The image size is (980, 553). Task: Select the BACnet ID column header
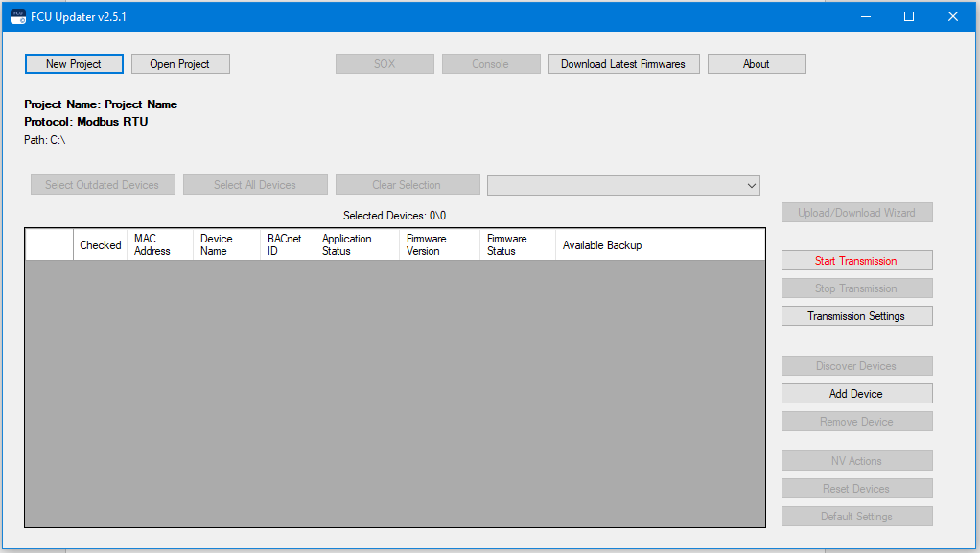click(x=287, y=245)
